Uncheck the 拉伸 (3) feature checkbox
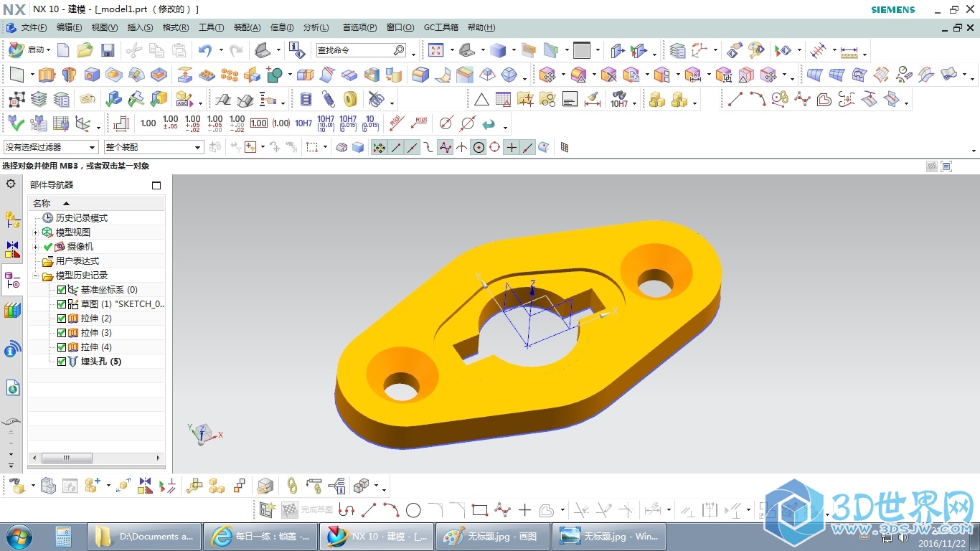 pyautogui.click(x=61, y=333)
